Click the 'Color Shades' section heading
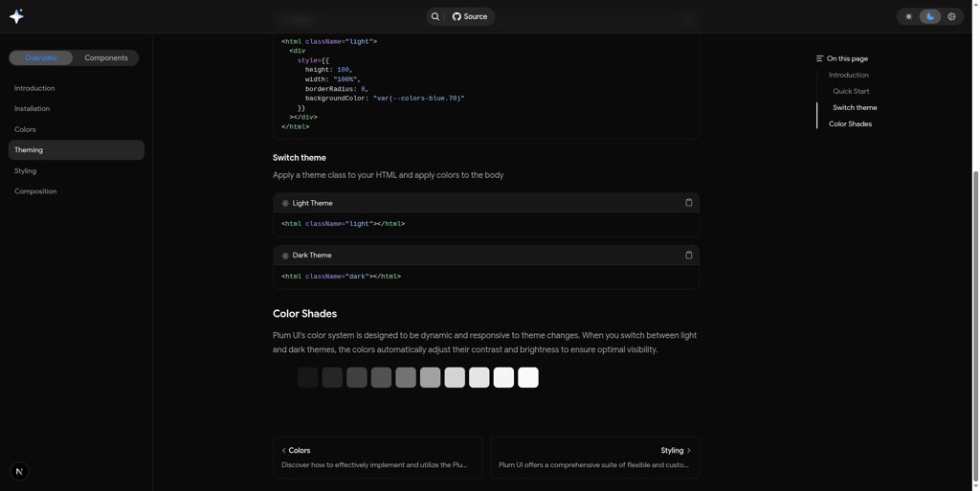Screen dimensions: 980x491 (305, 314)
